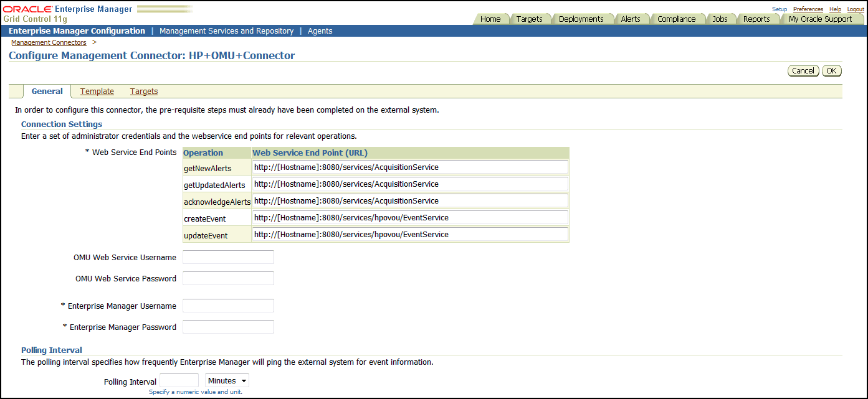This screenshot has height=399, width=868.
Task: Select Enterprise Manager Configuration subtab
Action: (77, 31)
